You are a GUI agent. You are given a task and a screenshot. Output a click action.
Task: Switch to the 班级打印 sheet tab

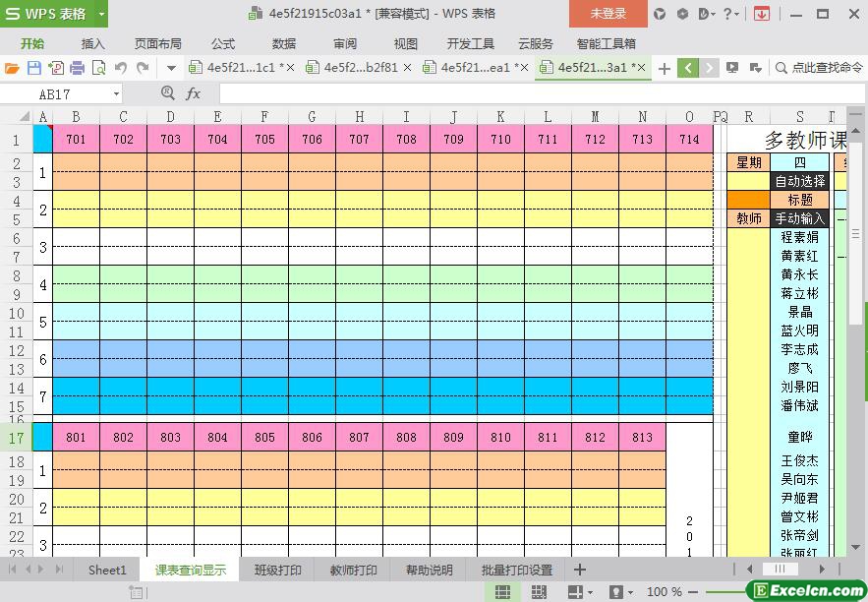click(279, 570)
